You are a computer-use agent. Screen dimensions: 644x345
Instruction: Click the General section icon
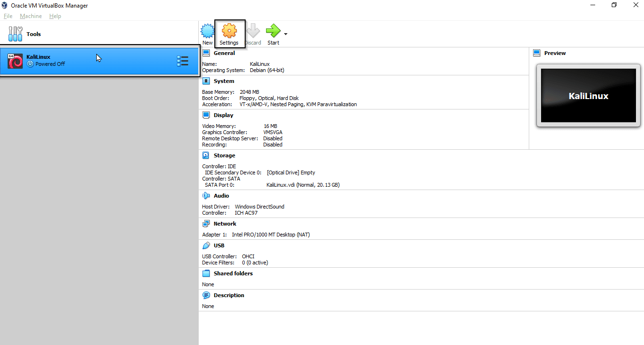click(x=206, y=53)
